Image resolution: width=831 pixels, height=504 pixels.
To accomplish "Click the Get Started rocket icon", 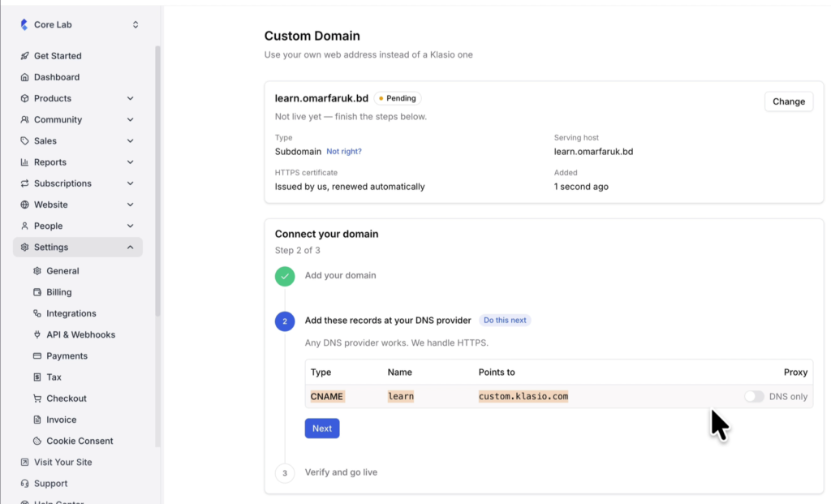I will [x=24, y=56].
